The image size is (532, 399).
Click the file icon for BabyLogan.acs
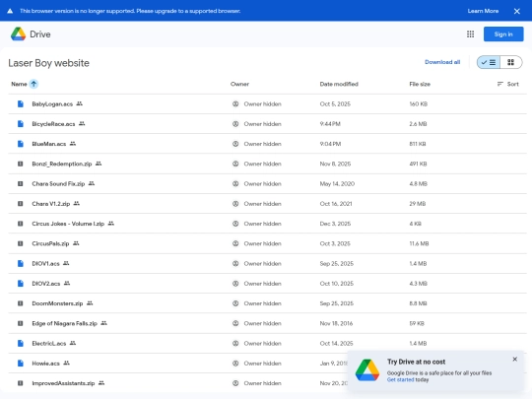click(21, 103)
